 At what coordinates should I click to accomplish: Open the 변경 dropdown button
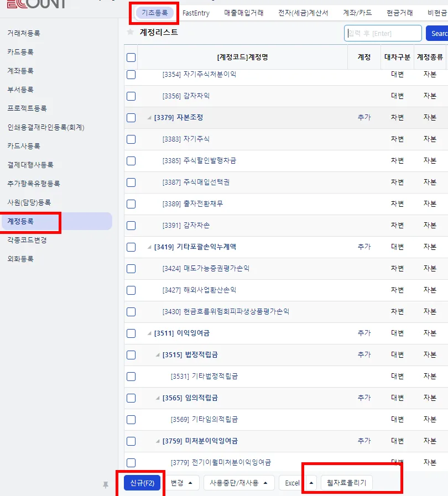(x=181, y=483)
